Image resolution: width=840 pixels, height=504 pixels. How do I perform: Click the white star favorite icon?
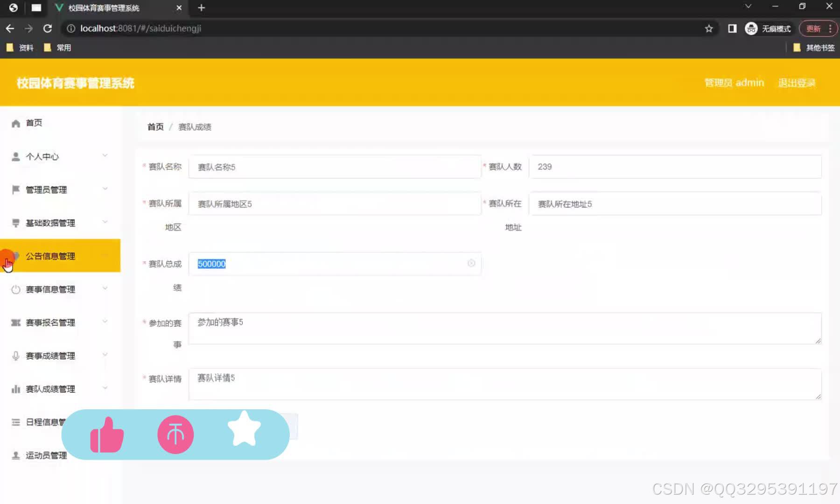(x=244, y=428)
